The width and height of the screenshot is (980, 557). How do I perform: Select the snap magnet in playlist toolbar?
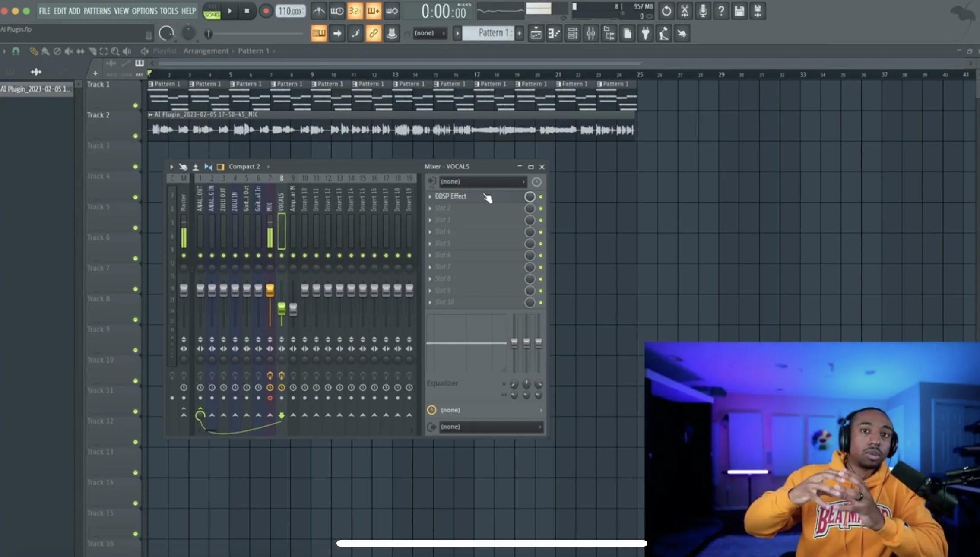coord(16,51)
